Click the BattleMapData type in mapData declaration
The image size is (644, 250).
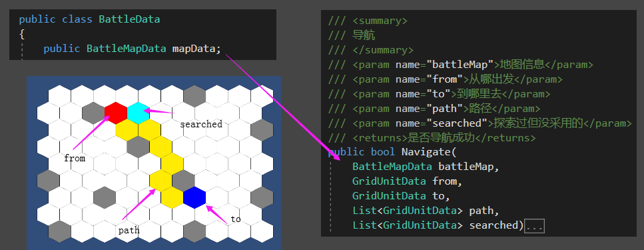126,49
